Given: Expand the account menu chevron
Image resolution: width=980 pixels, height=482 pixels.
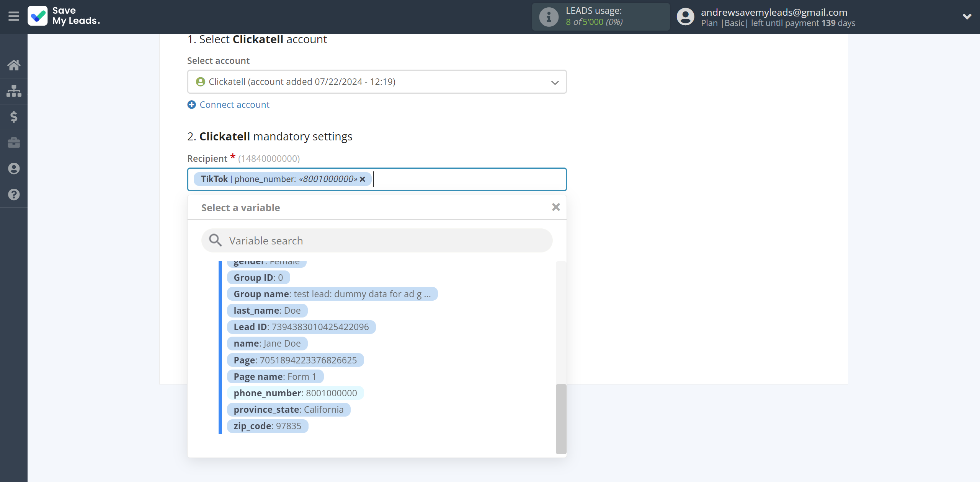Looking at the screenshot, I should click(x=967, y=16).
